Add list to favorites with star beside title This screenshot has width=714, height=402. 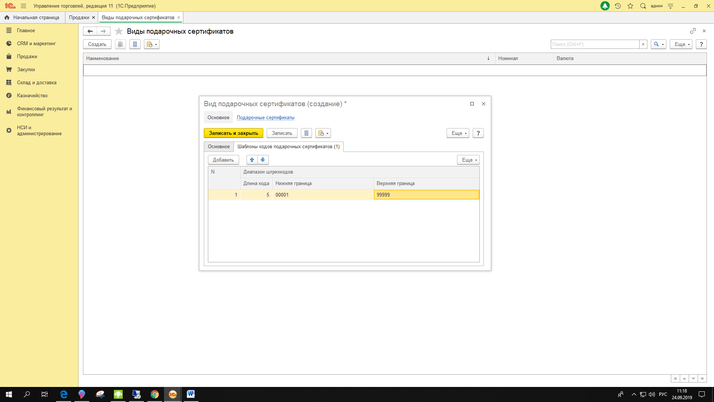click(119, 31)
